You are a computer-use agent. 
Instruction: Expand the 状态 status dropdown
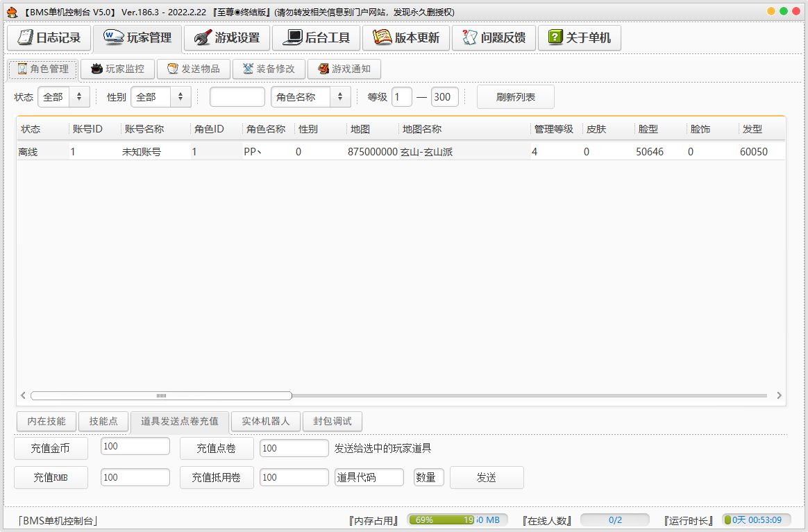63,97
